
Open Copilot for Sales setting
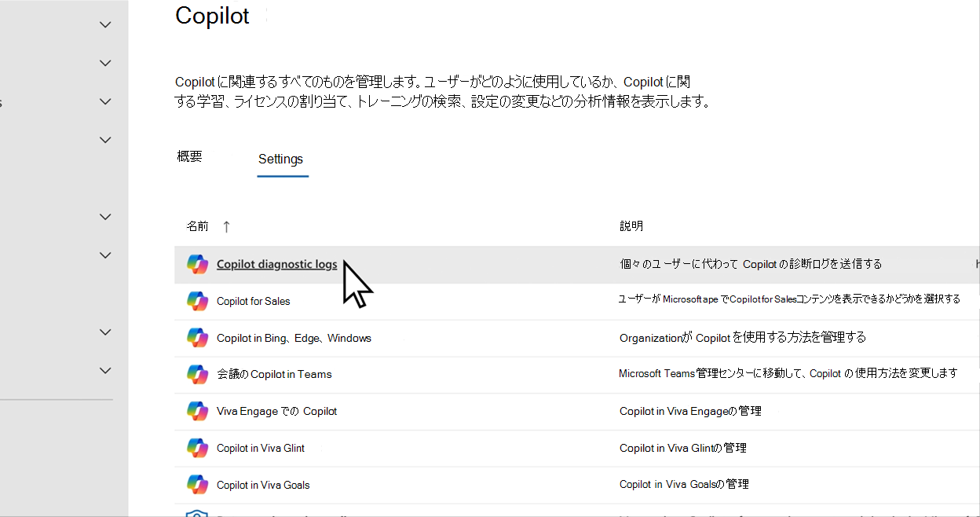[x=253, y=301]
